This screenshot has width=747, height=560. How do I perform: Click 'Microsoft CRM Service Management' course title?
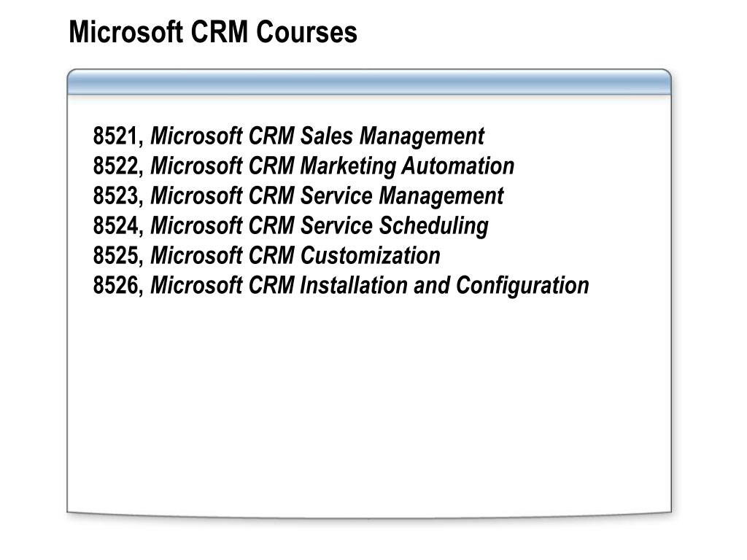[327, 196]
